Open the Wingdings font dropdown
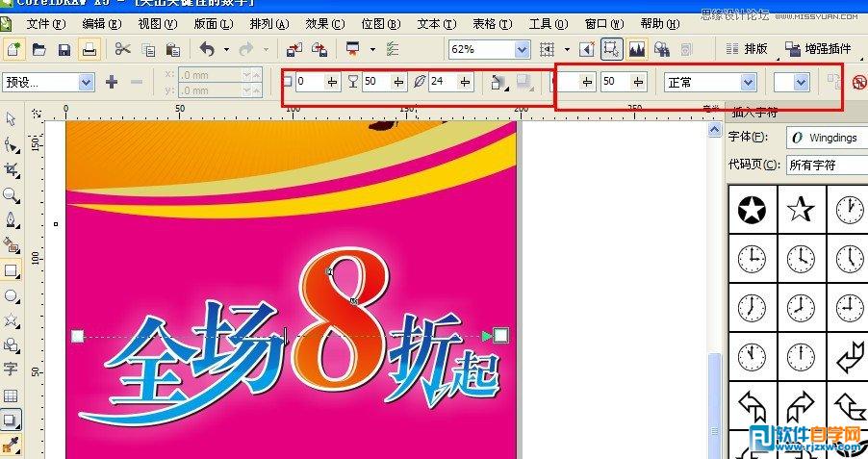 coord(827,138)
